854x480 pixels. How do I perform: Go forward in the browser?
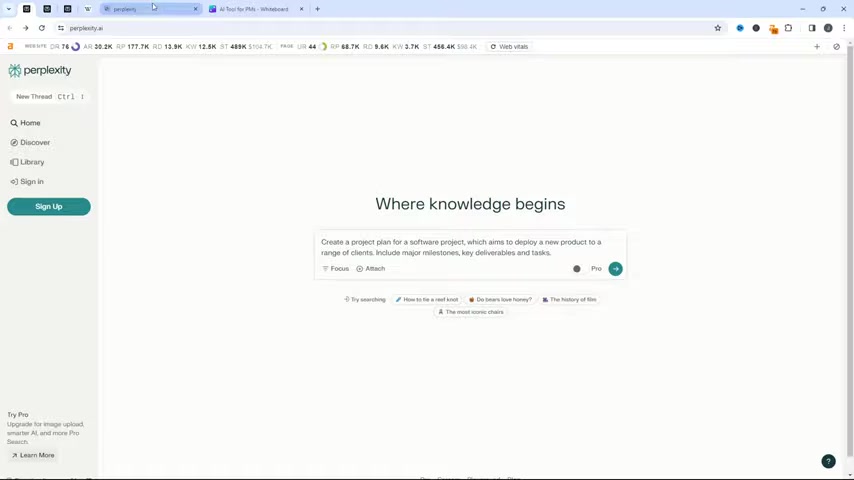click(26, 28)
